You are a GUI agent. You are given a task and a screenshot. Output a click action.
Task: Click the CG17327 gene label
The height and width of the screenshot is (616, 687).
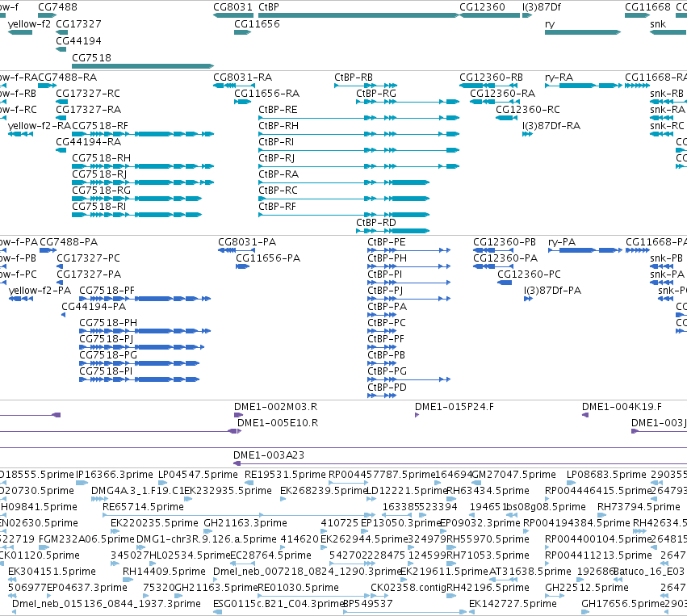tap(78, 24)
